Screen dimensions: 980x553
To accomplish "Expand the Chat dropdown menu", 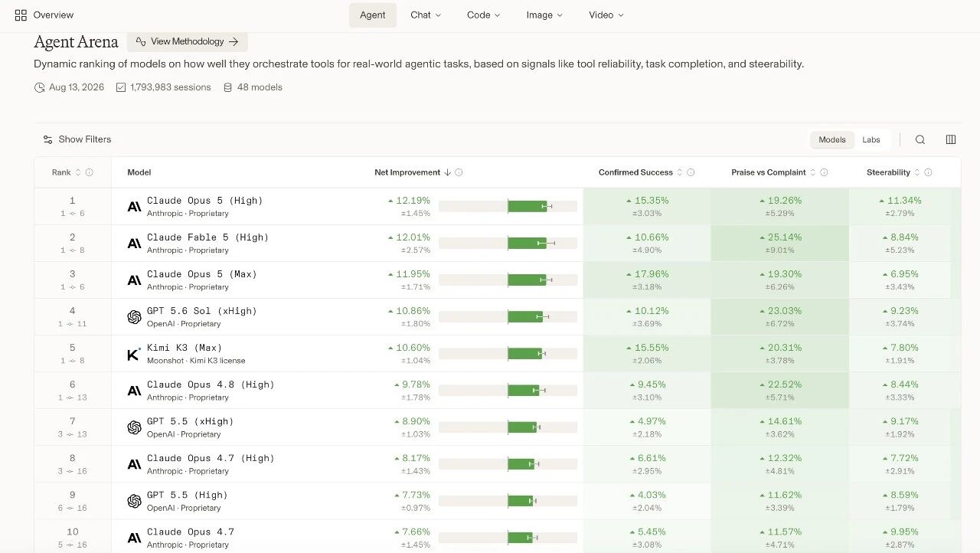I will coord(426,15).
